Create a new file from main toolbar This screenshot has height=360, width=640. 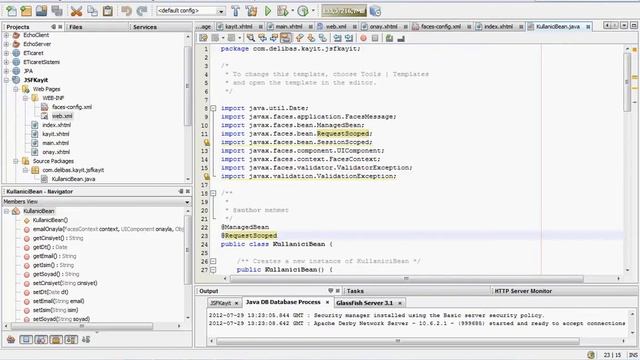(11, 11)
